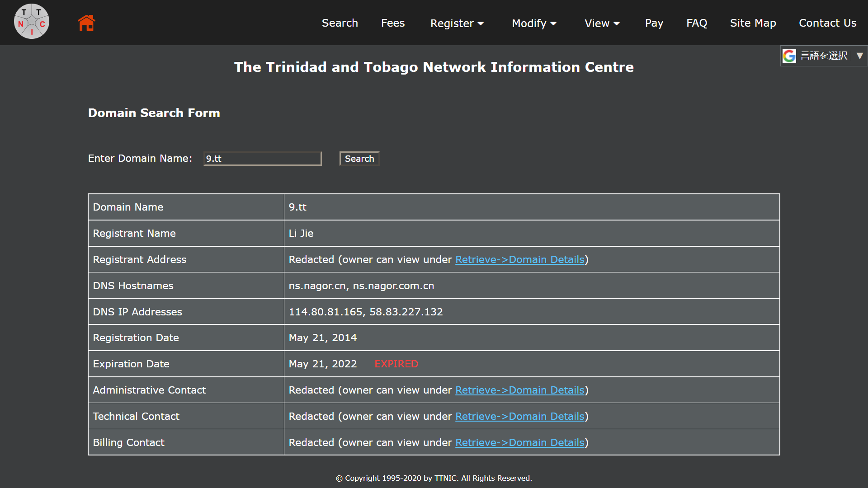This screenshot has height=488, width=868.
Task: Go to the Fees page
Action: (392, 23)
